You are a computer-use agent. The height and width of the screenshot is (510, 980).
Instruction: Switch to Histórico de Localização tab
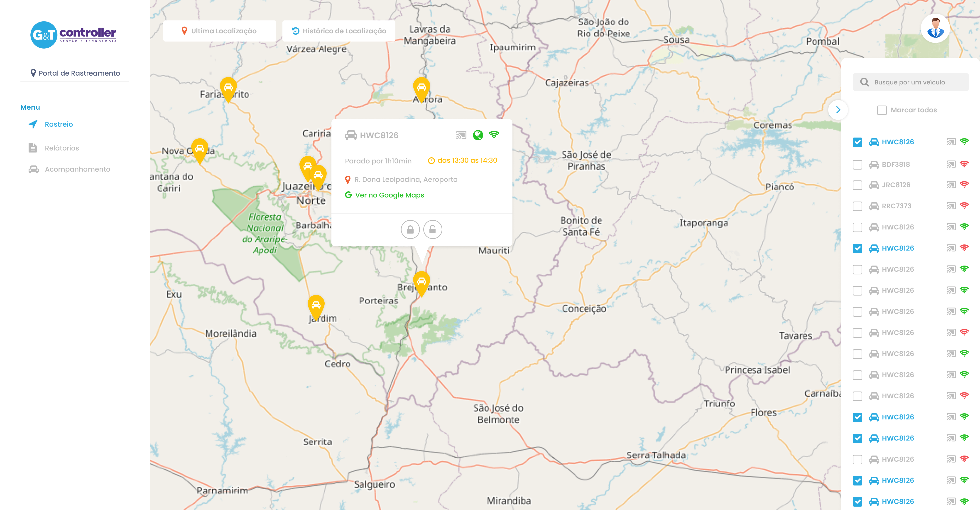[339, 31]
